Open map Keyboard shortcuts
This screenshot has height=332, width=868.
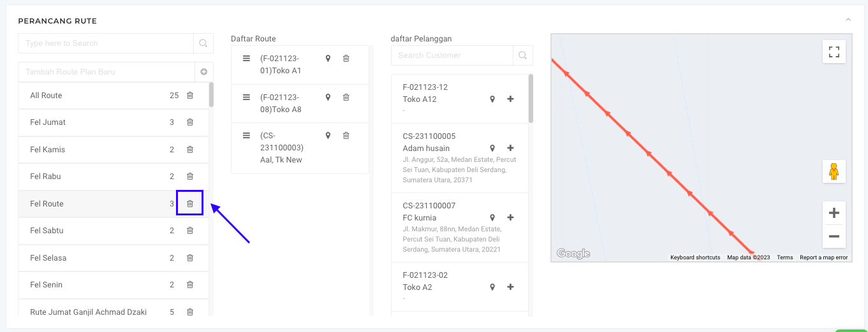pyautogui.click(x=695, y=257)
